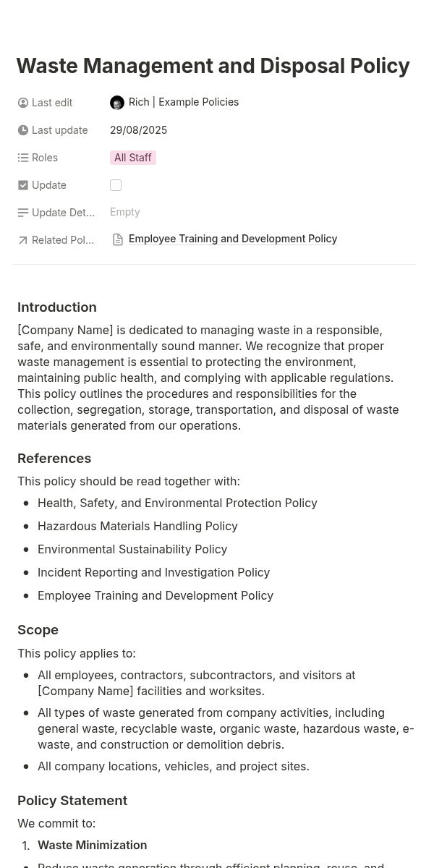The width and height of the screenshot is (434, 868).
Task: Click the Policy Statement heading
Action: (x=72, y=801)
